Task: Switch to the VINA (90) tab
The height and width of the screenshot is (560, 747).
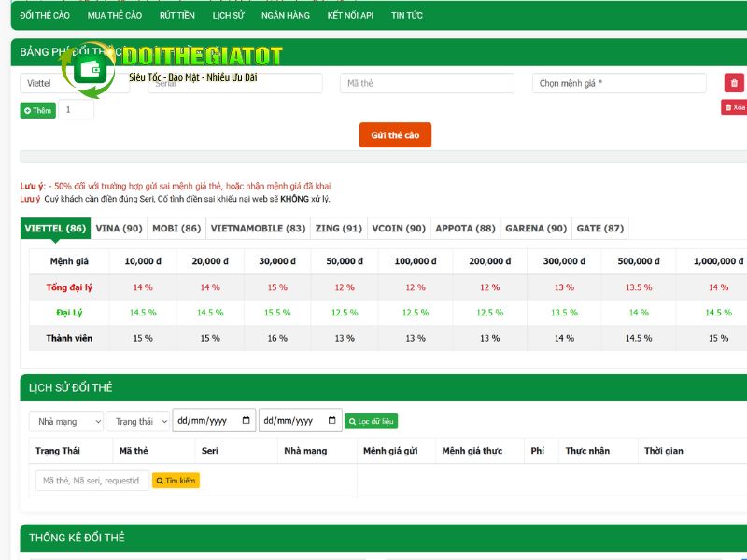Action: 120,228
